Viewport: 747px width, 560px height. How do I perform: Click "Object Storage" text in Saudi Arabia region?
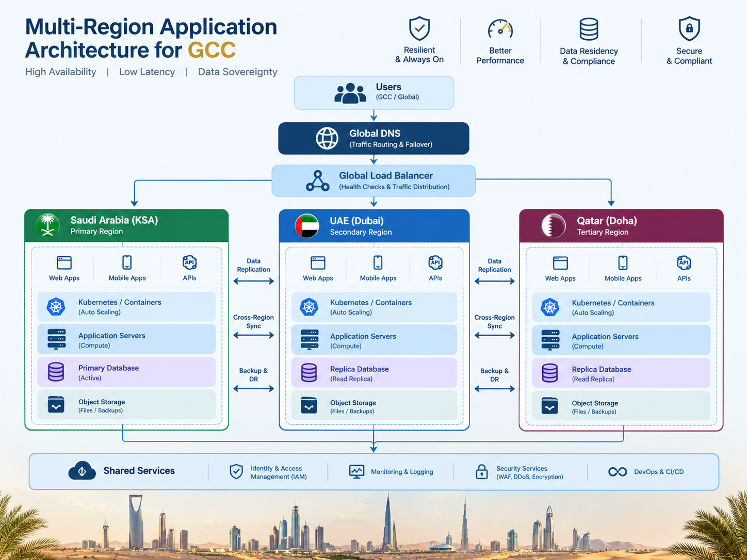(x=102, y=402)
